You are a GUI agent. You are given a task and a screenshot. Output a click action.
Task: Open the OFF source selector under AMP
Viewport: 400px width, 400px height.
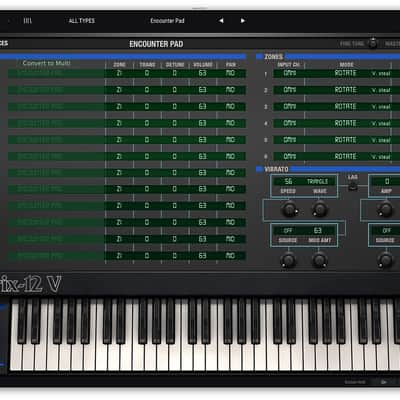click(386, 231)
